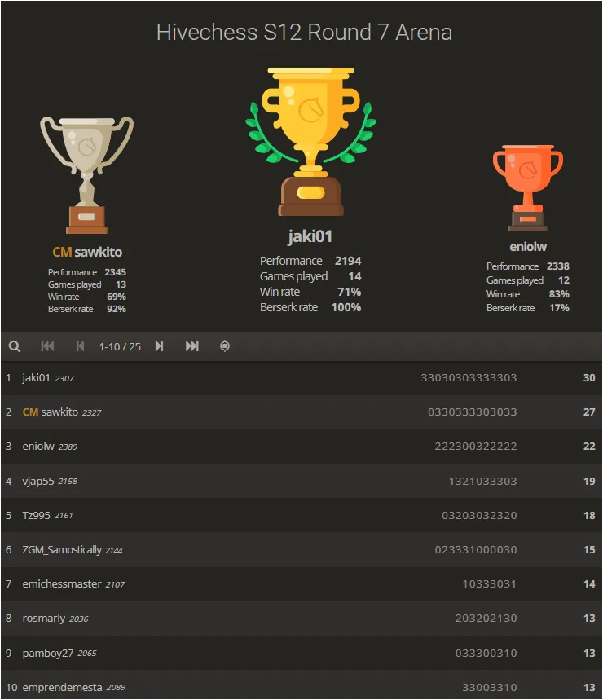Click sawkito score sheet 0330333303033
The image size is (603, 700).
tap(473, 412)
